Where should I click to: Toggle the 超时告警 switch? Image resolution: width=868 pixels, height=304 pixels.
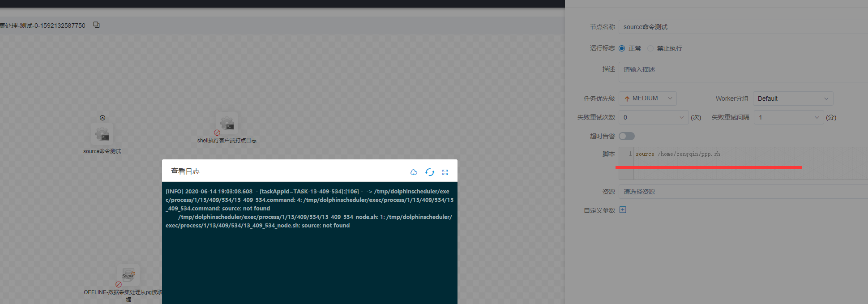[627, 136]
